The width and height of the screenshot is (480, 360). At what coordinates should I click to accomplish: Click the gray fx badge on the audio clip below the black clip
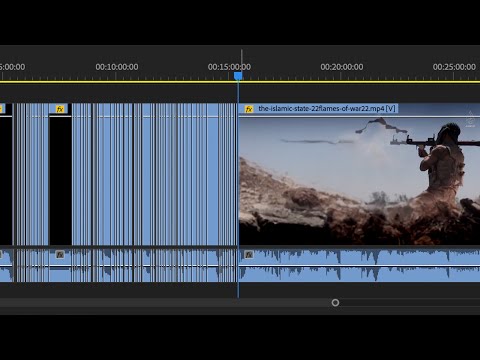(60, 255)
